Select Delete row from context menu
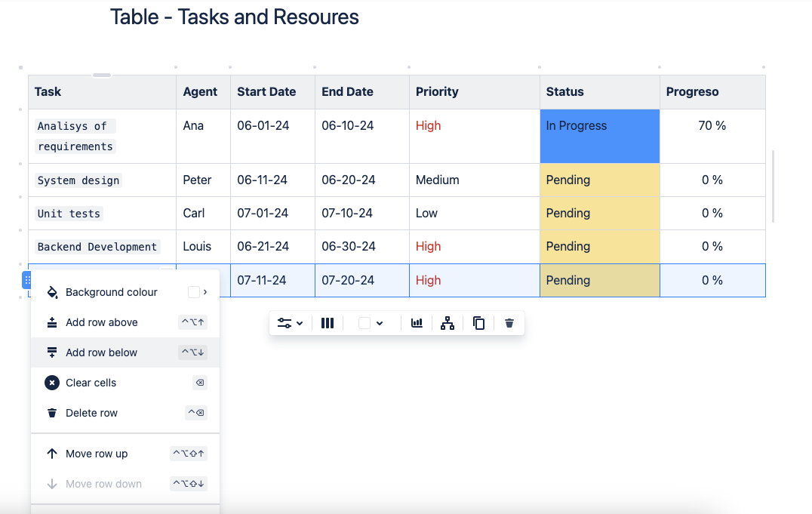812x514 pixels. coord(92,413)
